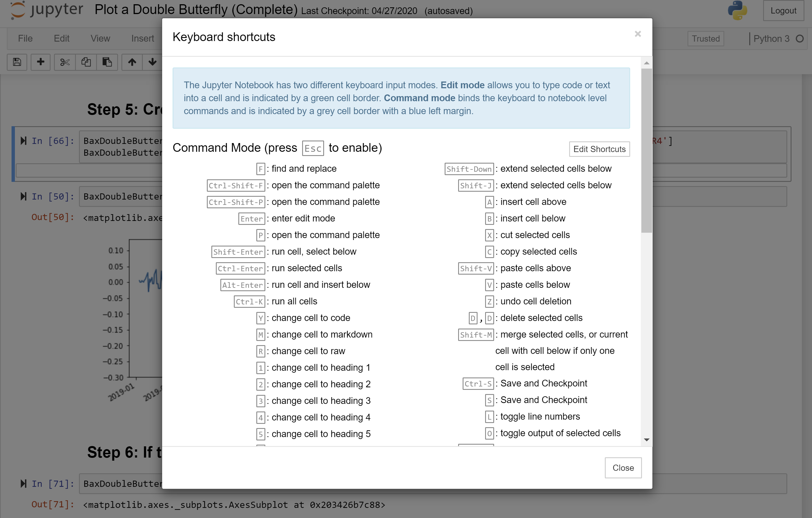Viewport: 812px width, 518px height.
Task: Click the paste cells icon
Action: tap(107, 62)
